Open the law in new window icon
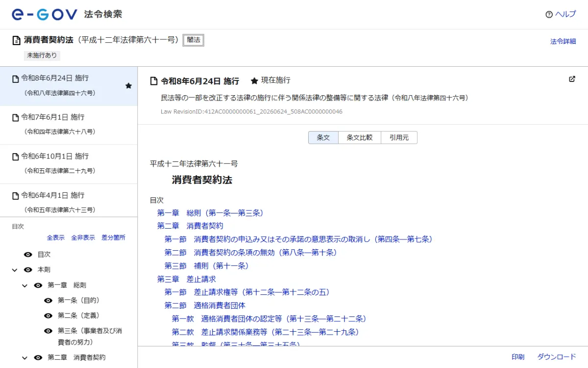The width and height of the screenshot is (588, 368). click(572, 79)
